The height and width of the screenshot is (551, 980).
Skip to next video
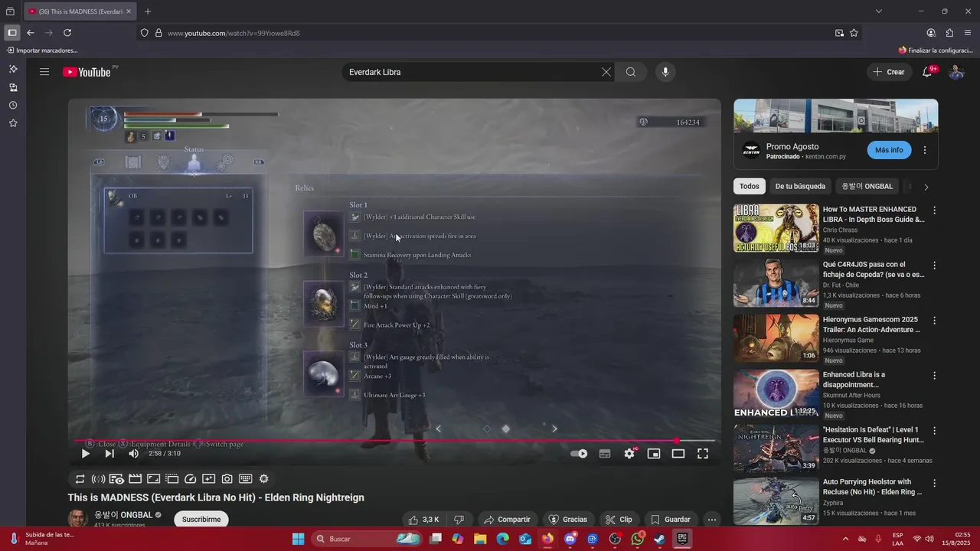click(109, 454)
